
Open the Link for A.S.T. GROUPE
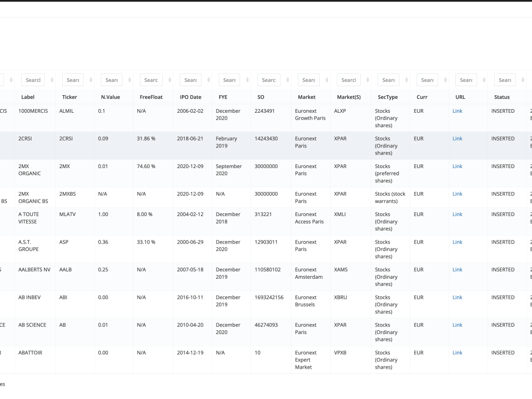pos(458,242)
